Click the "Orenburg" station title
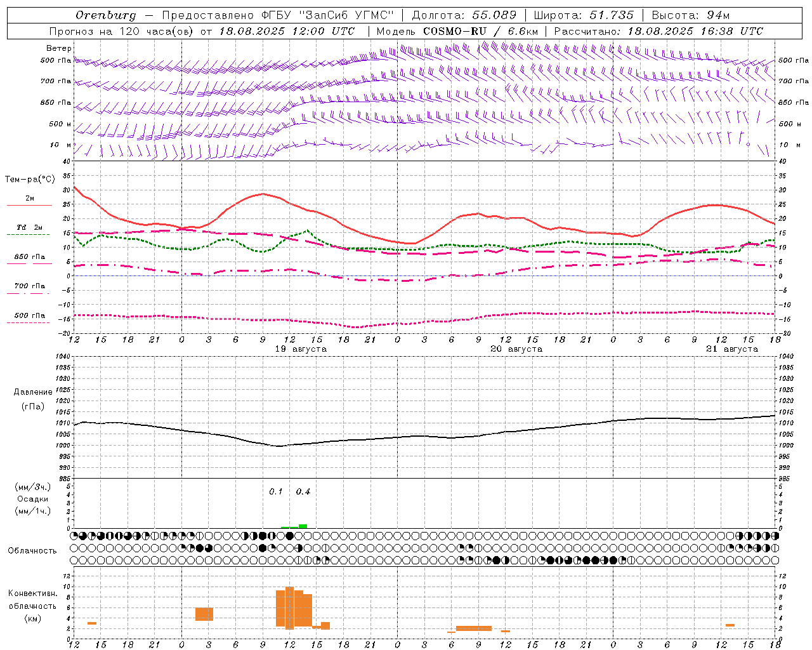812x650 pixels. (105, 15)
